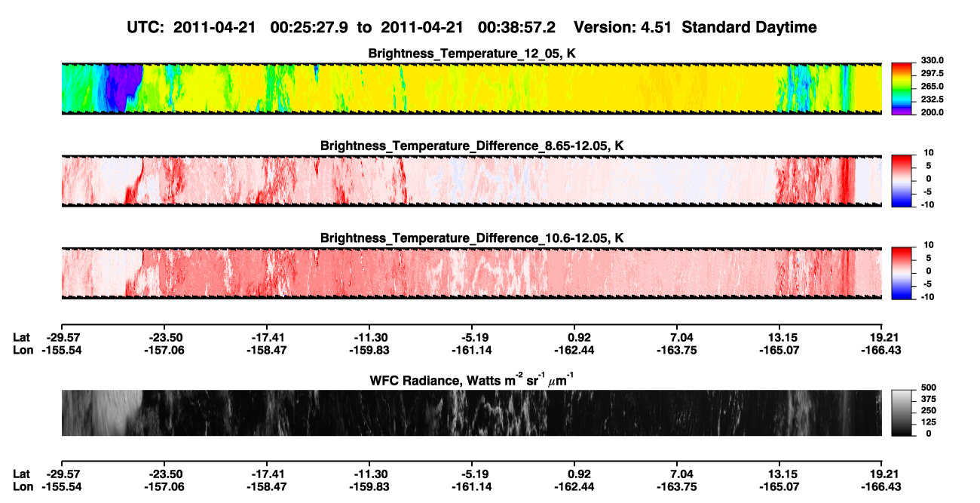Click the title 'Brightness_Temperature_Difference_10.6-12.05, K'
980x503 pixels.
coord(472,238)
